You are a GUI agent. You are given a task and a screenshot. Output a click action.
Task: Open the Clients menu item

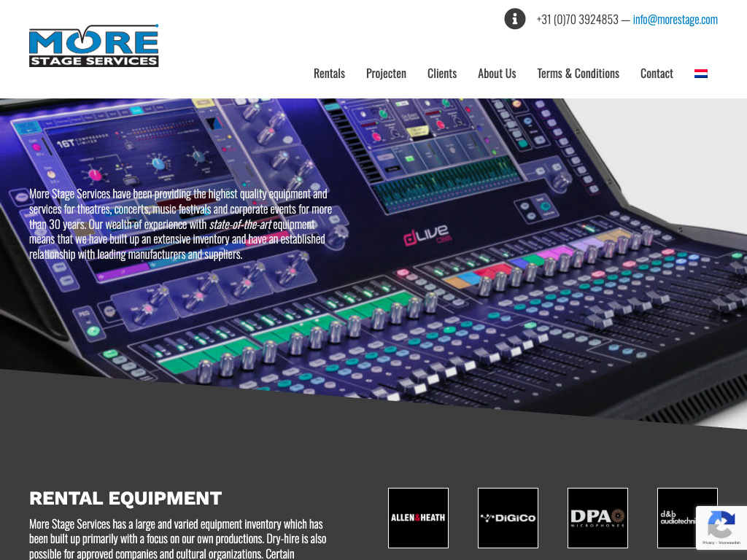pos(442,74)
